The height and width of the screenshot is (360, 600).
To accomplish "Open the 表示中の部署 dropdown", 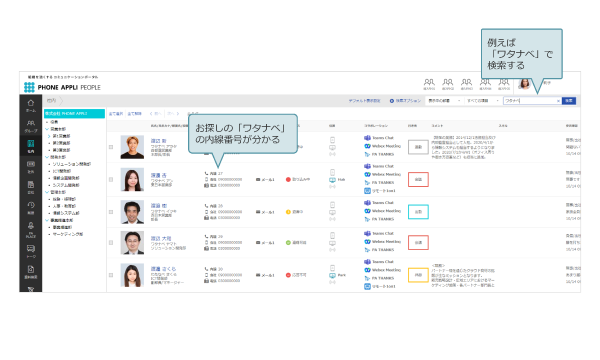I will coord(444,101).
